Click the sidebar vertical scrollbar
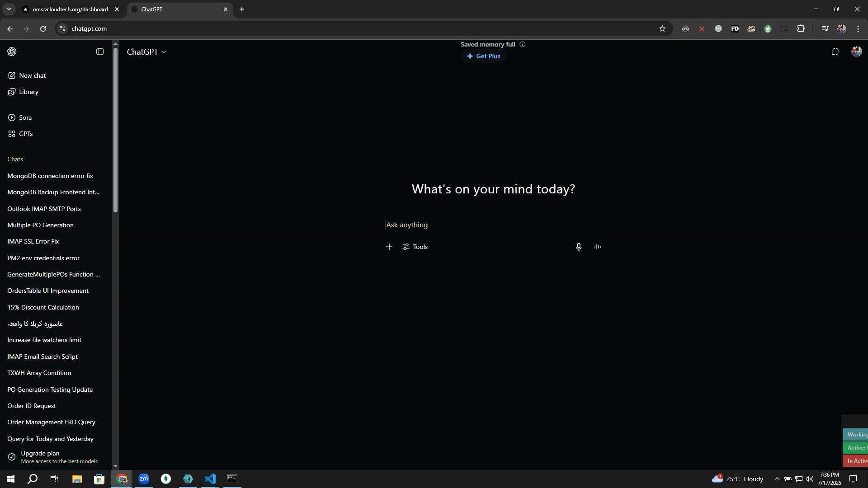868x488 pixels. [115, 130]
